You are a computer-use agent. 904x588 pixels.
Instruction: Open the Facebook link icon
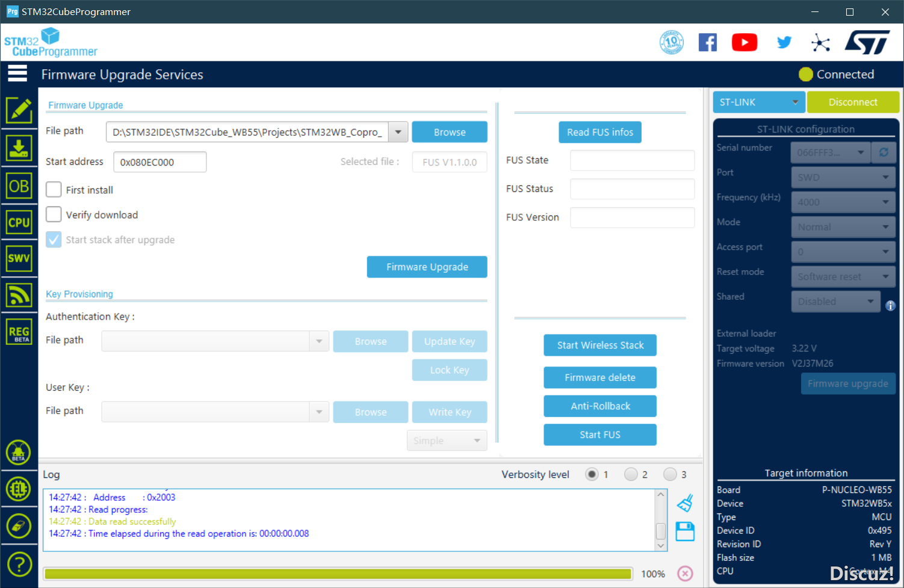pyautogui.click(x=708, y=42)
